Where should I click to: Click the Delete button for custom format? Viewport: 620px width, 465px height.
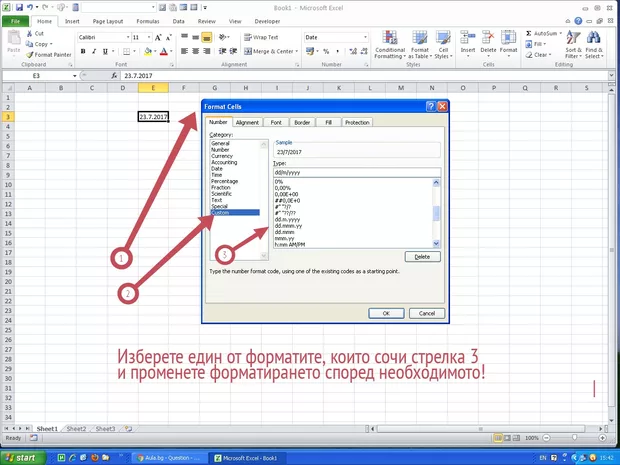click(422, 257)
